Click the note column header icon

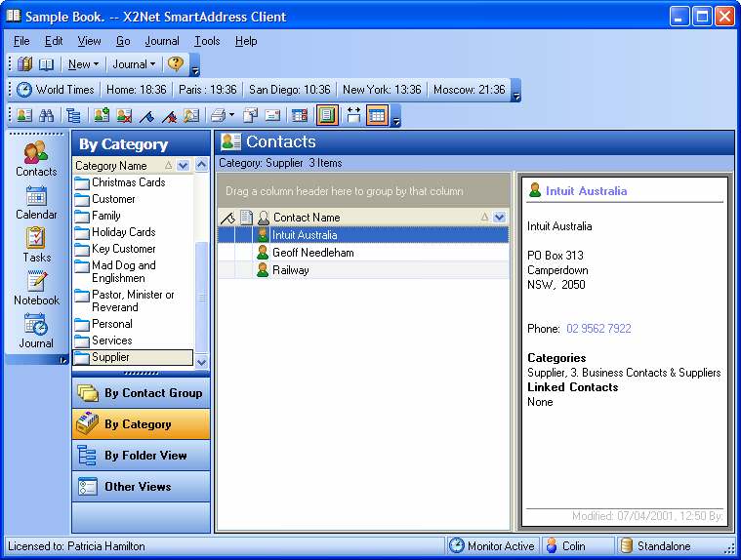(246, 218)
